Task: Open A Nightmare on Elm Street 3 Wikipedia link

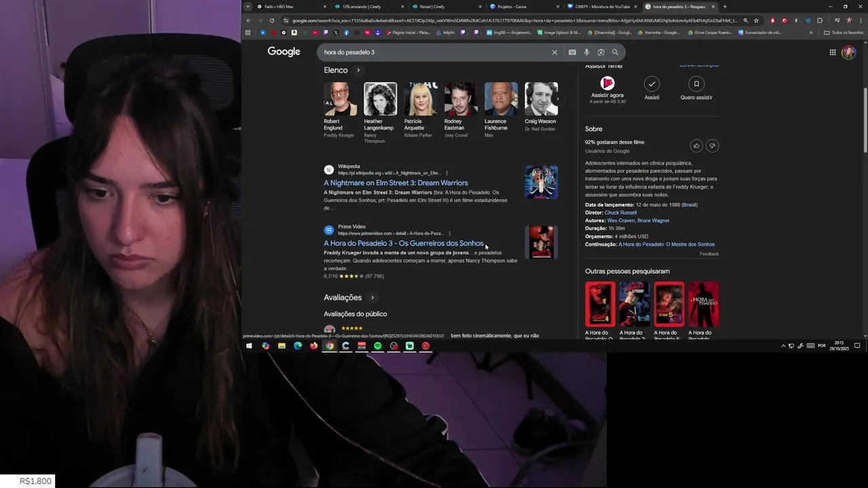Action: coord(395,183)
